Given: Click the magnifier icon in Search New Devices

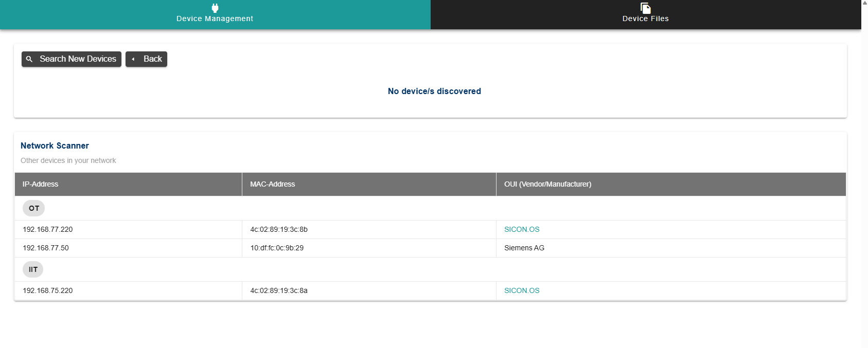Looking at the screenshot, I should tap(29, 59).
